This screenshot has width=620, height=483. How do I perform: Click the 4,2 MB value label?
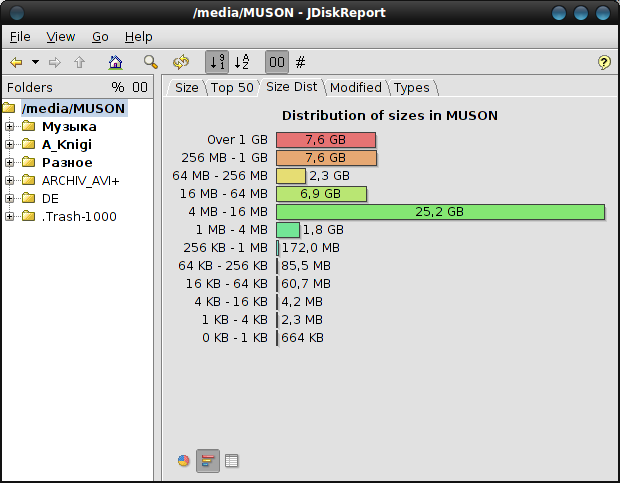tap(302, 302)
